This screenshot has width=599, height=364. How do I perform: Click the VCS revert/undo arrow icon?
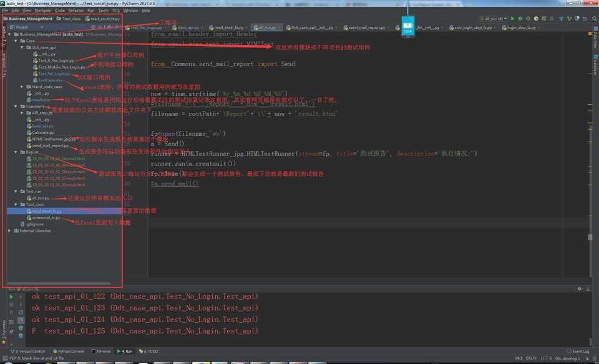pos(585,18)
